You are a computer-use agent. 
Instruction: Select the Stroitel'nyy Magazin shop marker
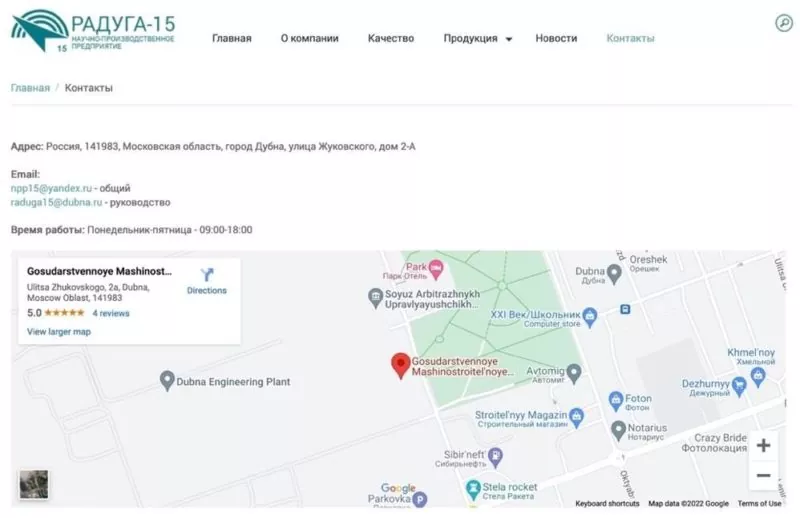click(577, 417)
